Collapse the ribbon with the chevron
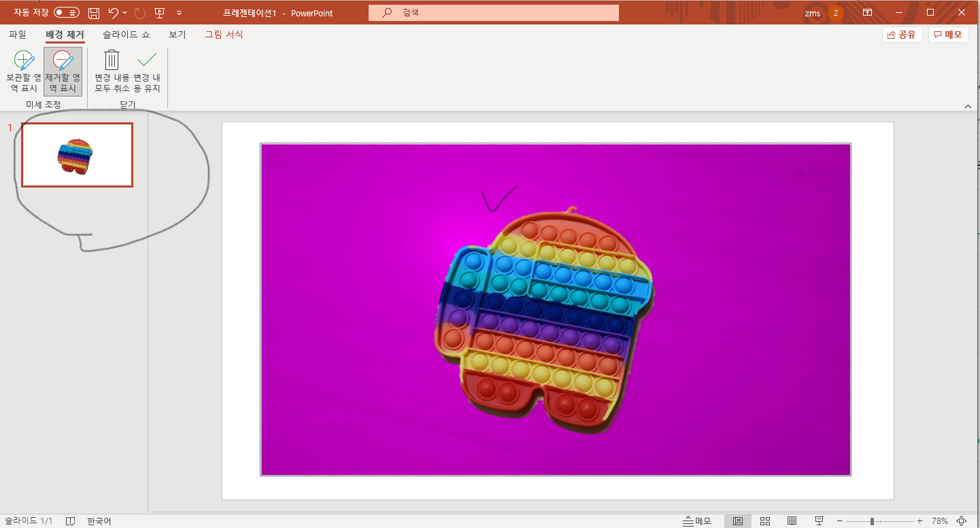Viewport: 980px width, 528px height. pyautogui.click(x=968, y=107)
